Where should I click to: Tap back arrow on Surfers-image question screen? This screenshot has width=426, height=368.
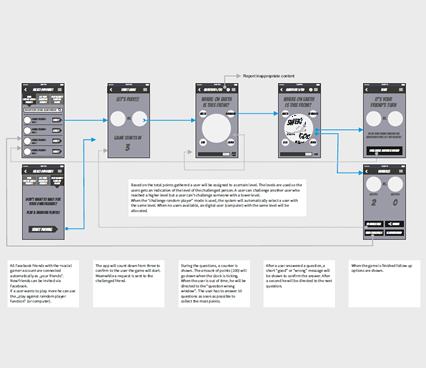(282, 89)
